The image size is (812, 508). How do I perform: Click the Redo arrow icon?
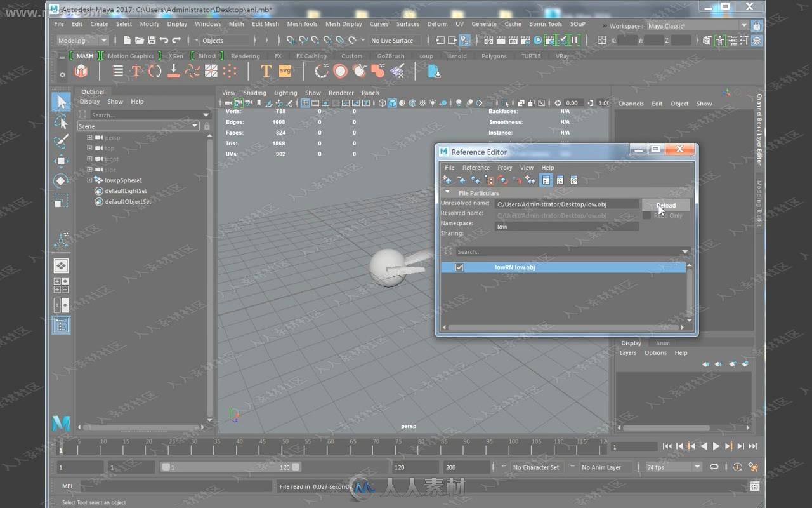click(x=176, y=40)
